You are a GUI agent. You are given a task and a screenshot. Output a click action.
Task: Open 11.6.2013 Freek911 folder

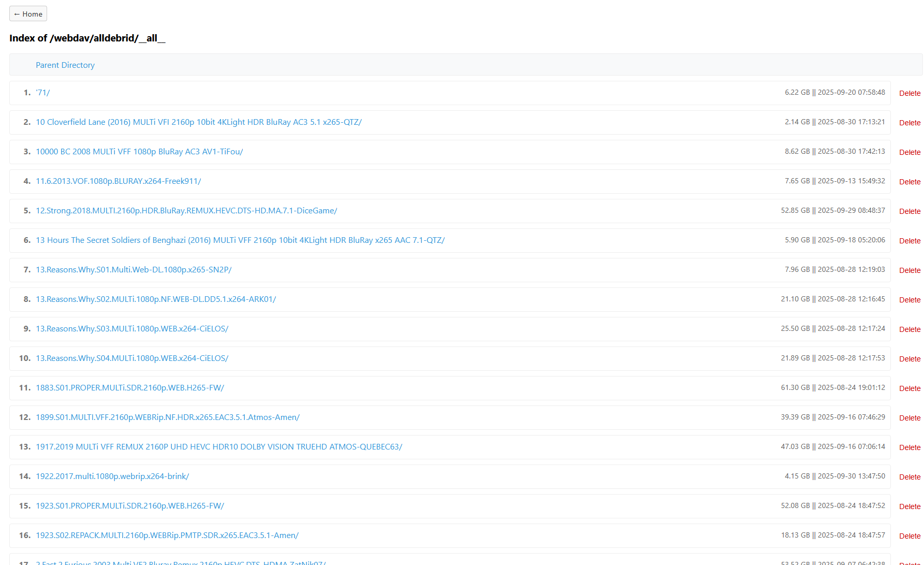(x=118, y=181)
